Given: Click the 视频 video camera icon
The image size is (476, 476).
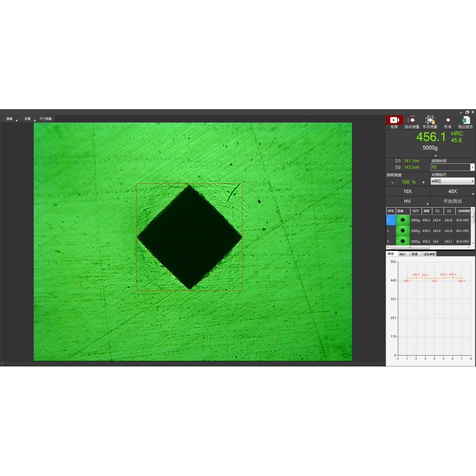Looking at the screenshot, I should click(x=394, y=120).
